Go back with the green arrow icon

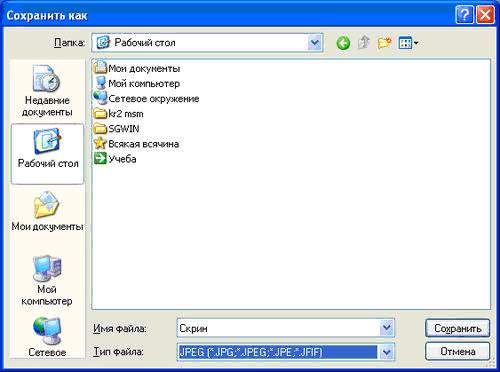click(343, 43)
